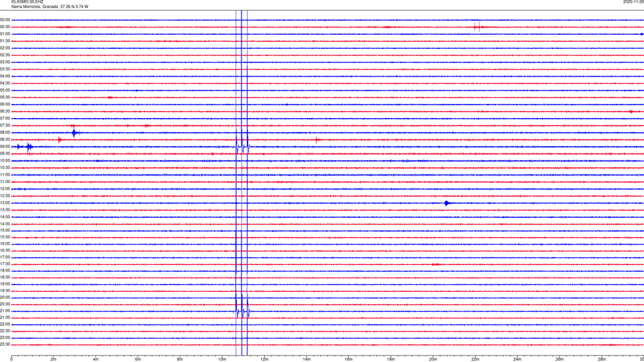Select the 01:00 trace time label
644x362 pixels.
click(5, 34)
